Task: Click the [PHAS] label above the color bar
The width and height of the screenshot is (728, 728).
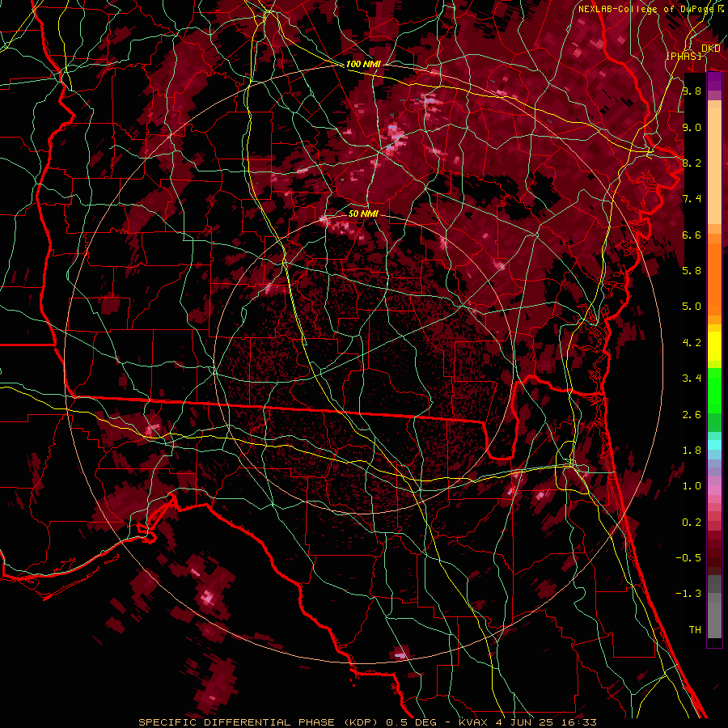Action: click(x=684, y=56)
